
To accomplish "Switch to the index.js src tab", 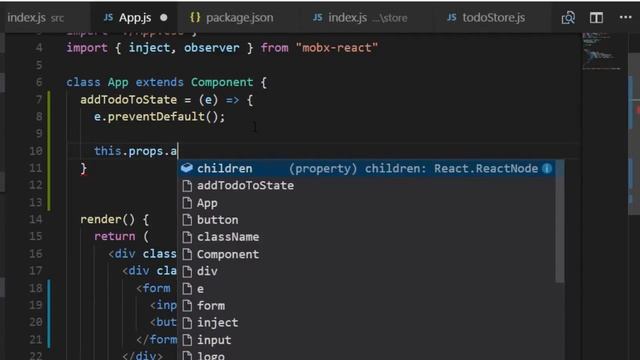I will click(36, 18).
